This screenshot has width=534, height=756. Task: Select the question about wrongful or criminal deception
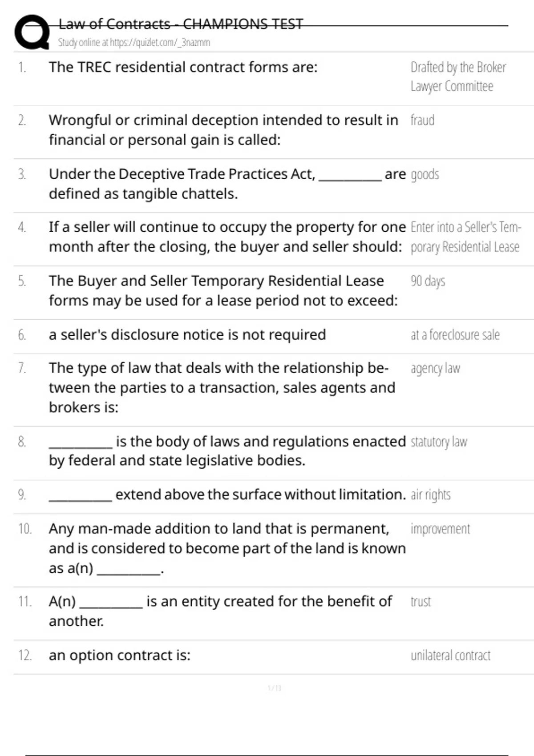click(x=223, y=130)
